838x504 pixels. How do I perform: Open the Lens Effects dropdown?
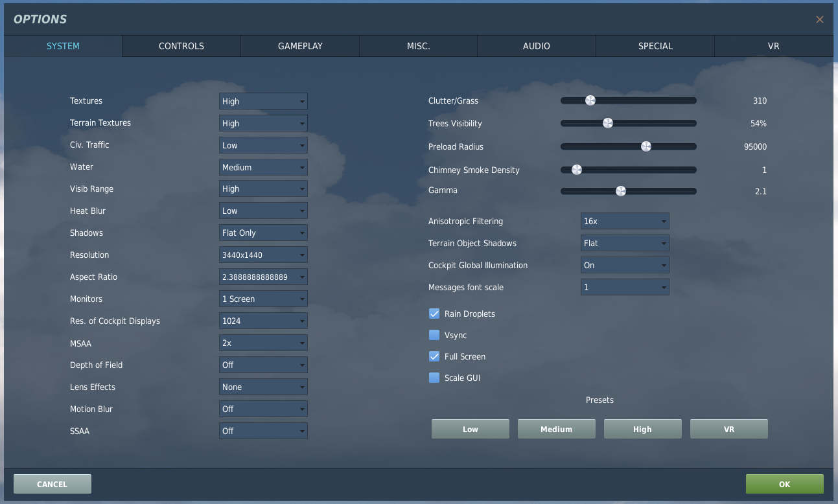263,387
